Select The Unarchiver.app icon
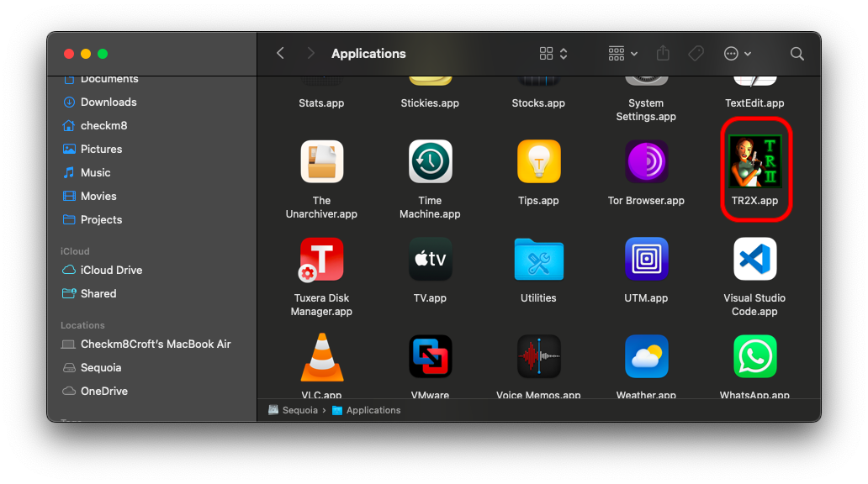 pyautogui.click(x=321, y=162)
